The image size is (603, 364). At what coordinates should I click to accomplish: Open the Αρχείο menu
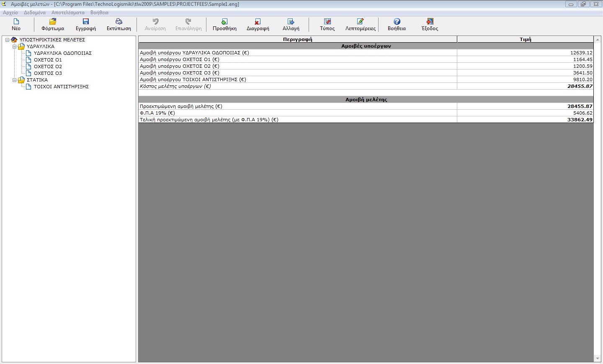click(x=10, y=13)
